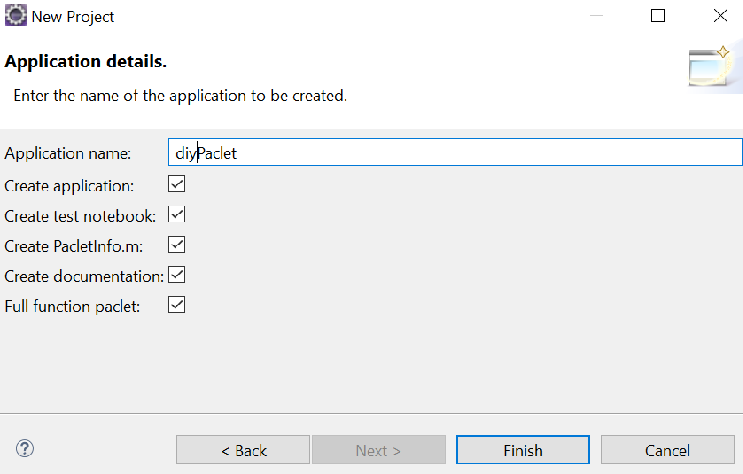Viewport: 743px width, 474px height.
Task: Disable the Create PacletInfo.m checkbox
Action: tap(176, 245)
